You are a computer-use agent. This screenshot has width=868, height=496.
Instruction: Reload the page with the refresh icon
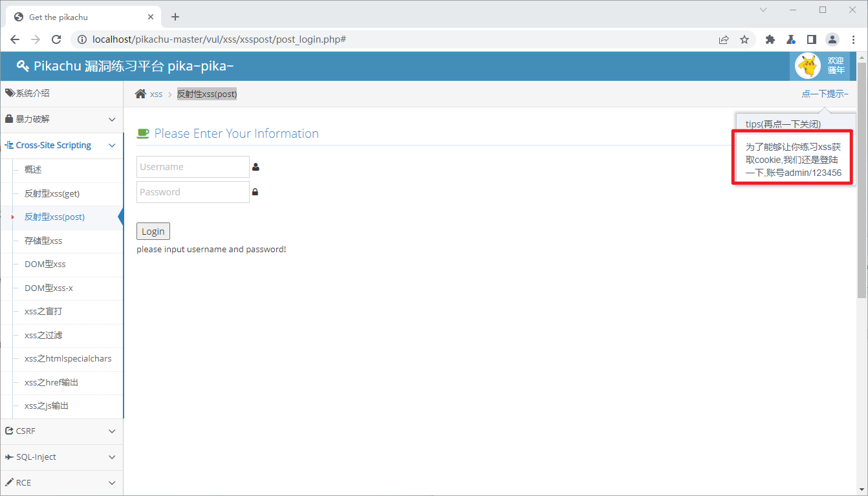pyautogui.click(x=56, y=39)
